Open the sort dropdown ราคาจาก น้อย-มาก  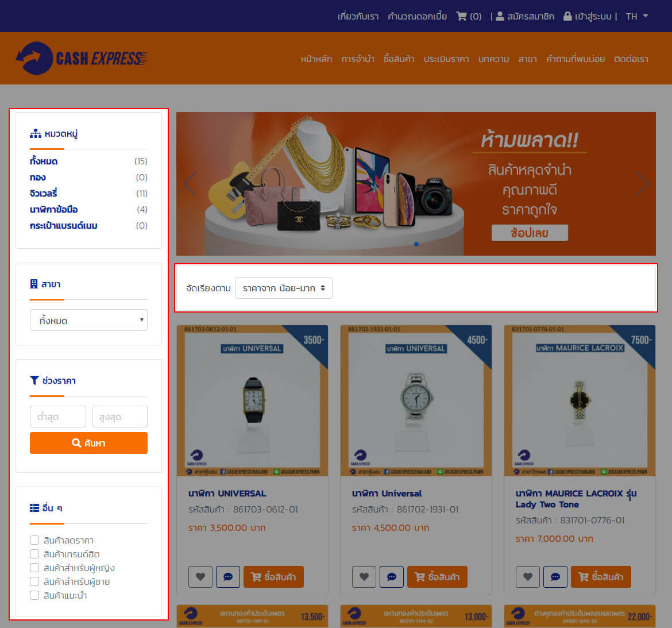pyautogui.click(x=284, y=288)
